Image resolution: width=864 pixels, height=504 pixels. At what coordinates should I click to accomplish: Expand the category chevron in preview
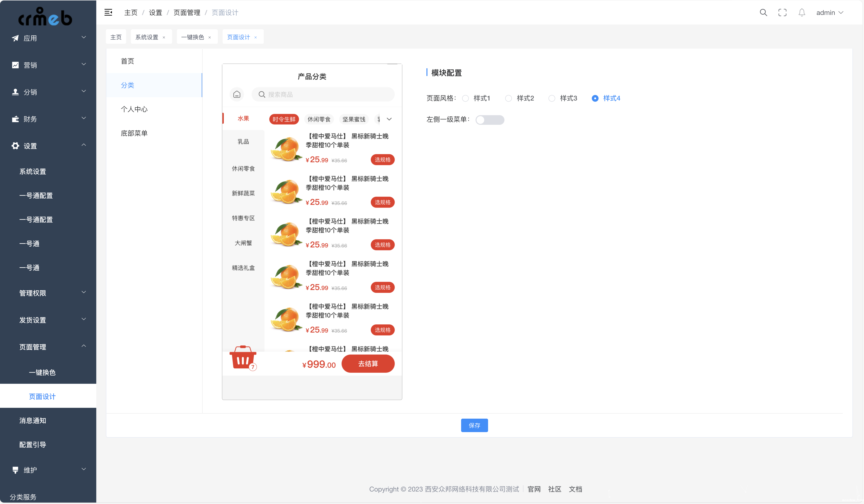click(x=389, y=119)
